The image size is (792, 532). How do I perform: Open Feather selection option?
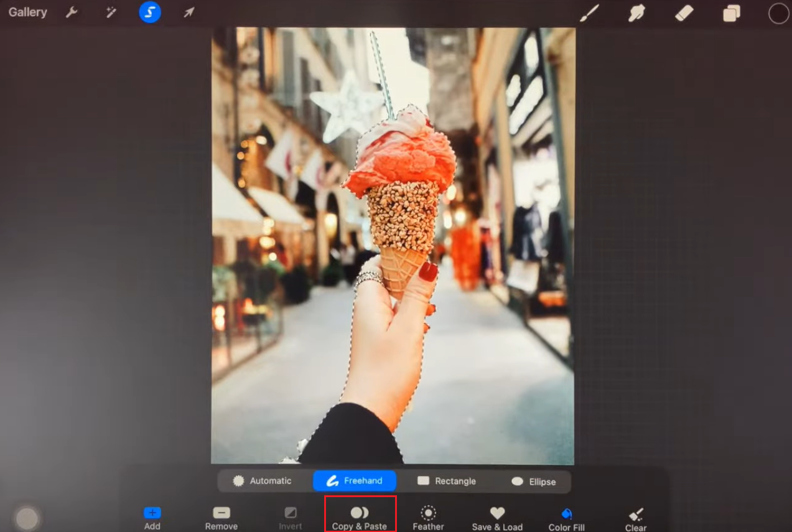(x=428, y=518)
